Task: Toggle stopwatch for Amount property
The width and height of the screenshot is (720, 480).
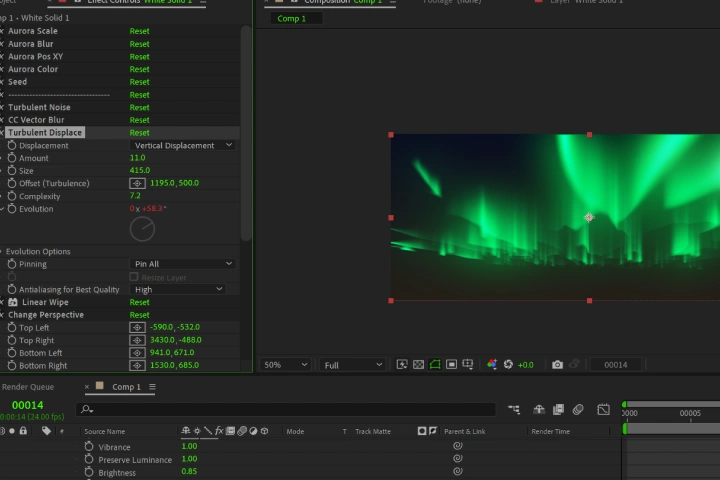Action: point(12,158)
